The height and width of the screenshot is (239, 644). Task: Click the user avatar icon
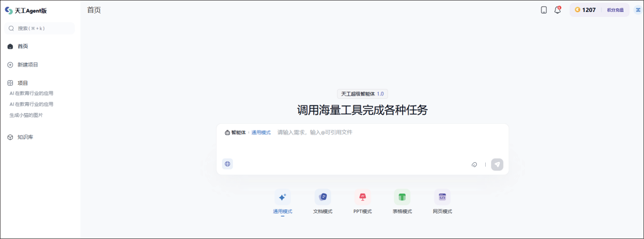coord(638,10)
